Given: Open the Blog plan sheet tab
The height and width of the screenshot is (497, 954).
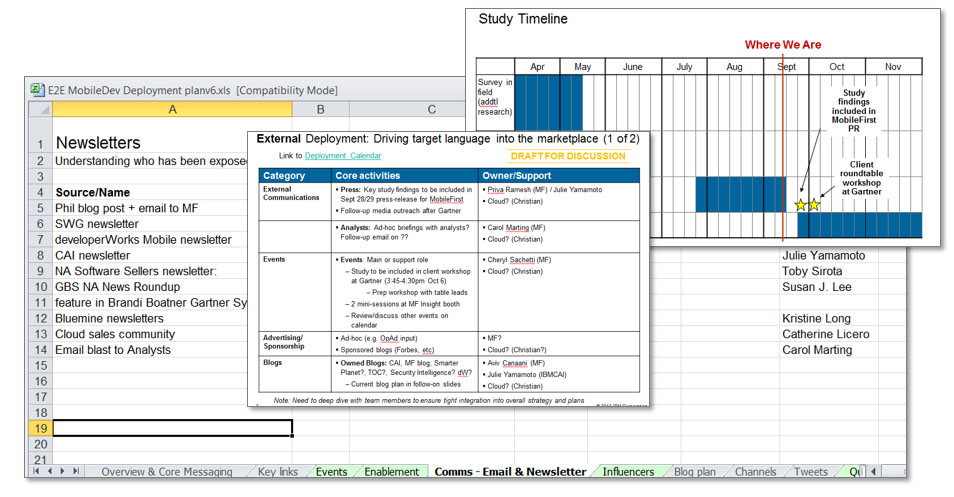Looking at the screenshot, I should pos(694,472).
